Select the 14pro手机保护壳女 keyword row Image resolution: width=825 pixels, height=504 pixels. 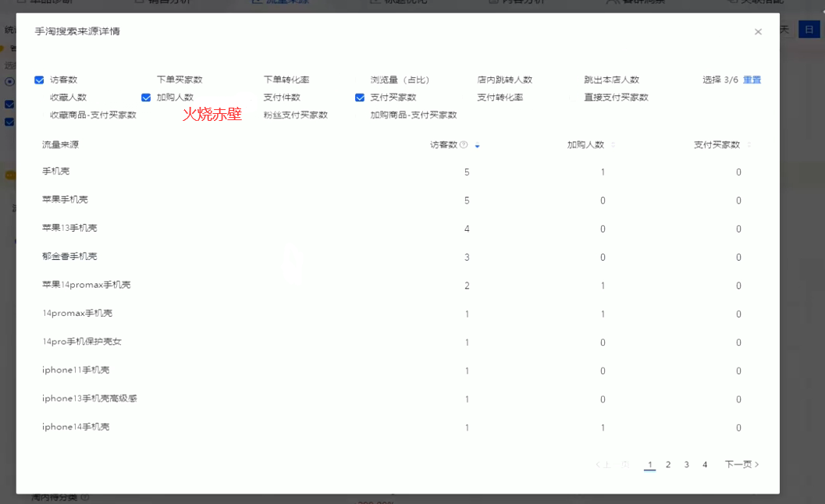pos(398,343)
